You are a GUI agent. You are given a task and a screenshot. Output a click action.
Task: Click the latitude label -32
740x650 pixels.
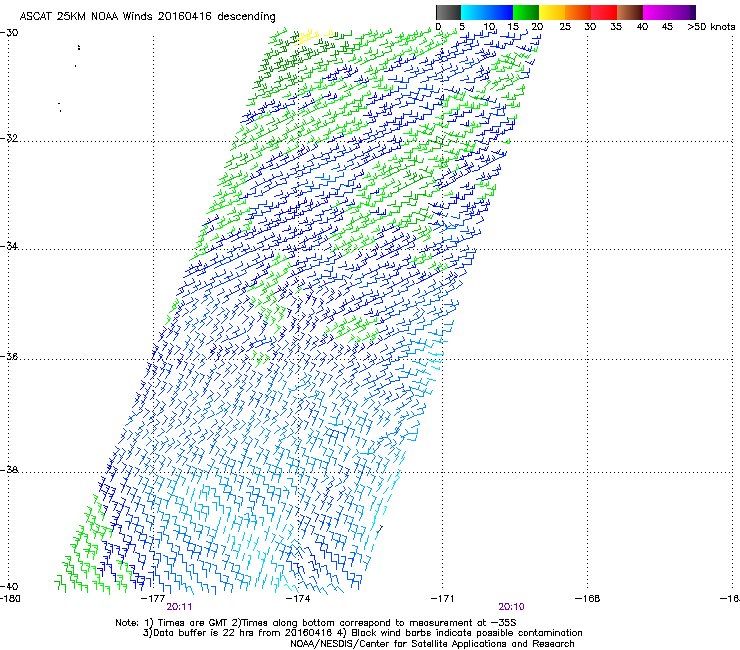pyautogui.click(x=9, y=138)
